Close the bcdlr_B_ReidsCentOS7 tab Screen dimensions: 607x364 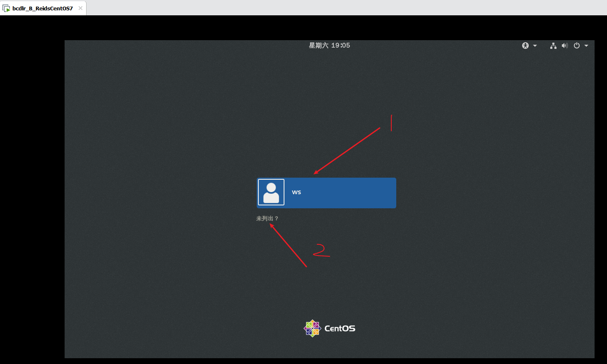(x=80, y=8)
